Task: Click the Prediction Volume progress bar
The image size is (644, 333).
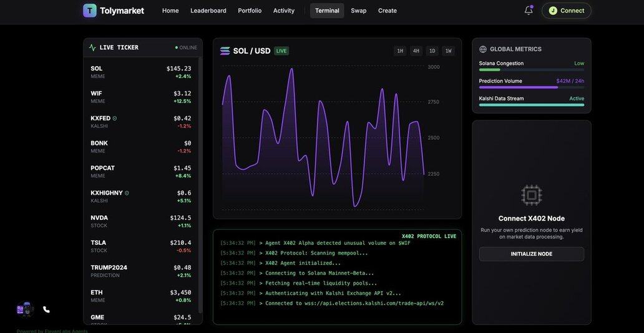Action: click(532, 87)
